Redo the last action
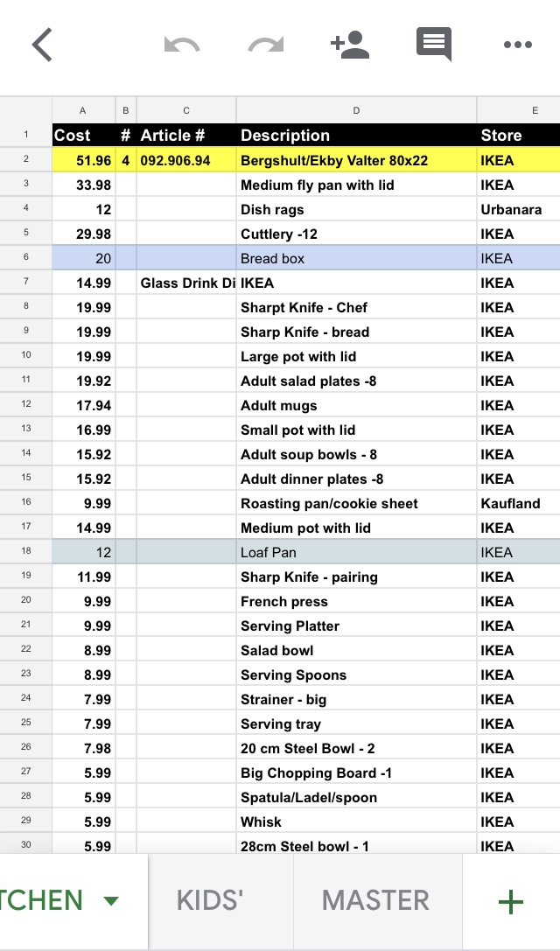The height and width of the screenshot is (951, 560). 266,45
